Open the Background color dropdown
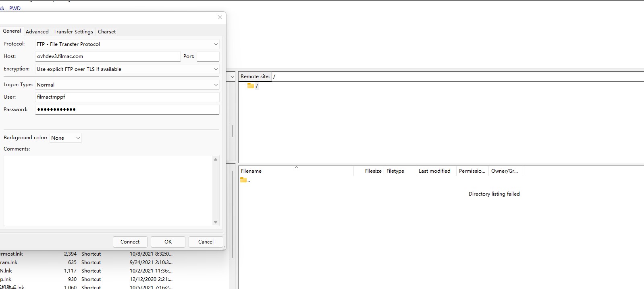644x289 pixels. [66, 138]
